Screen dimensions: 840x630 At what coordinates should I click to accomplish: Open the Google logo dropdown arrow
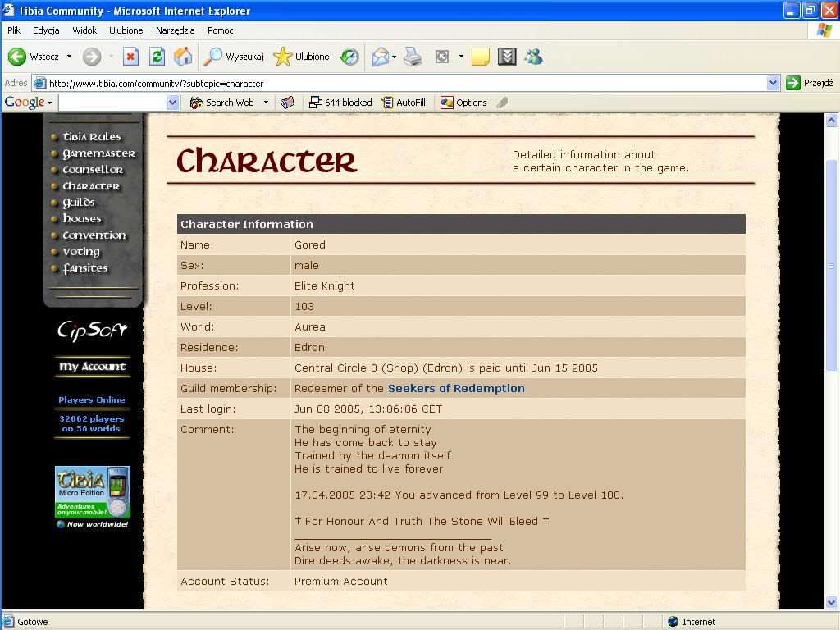coord(49,103)
